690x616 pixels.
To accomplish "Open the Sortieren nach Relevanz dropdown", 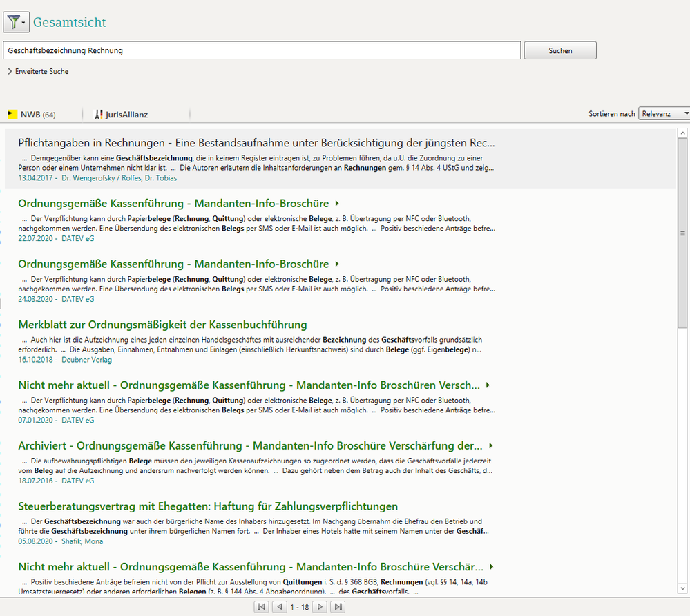I will [664, 113].
